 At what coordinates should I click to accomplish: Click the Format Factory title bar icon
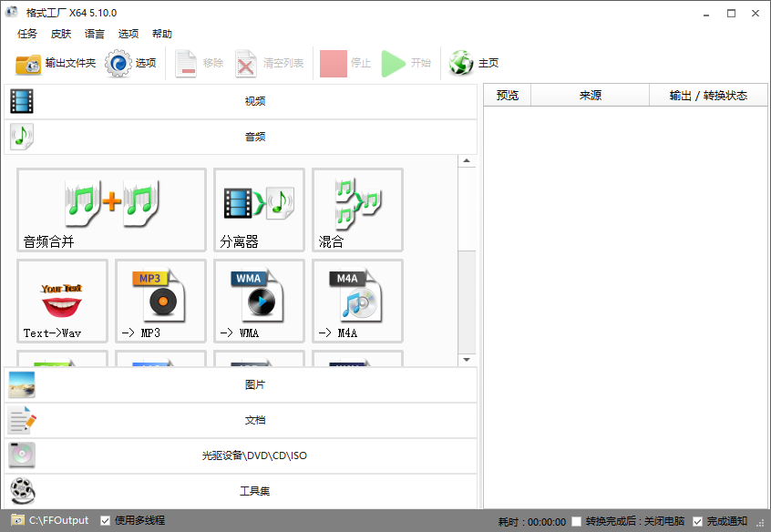pos(12,12)
